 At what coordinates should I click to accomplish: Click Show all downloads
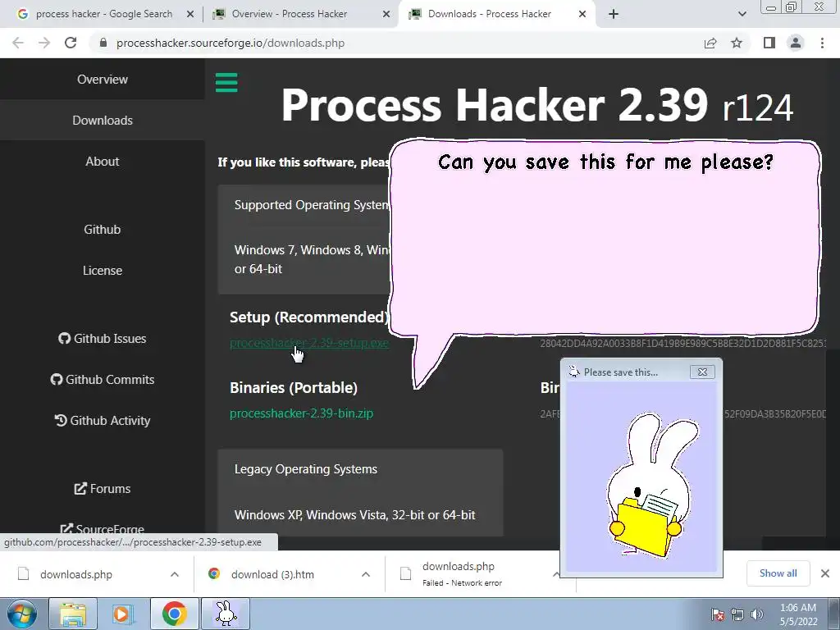click(778, 573)
